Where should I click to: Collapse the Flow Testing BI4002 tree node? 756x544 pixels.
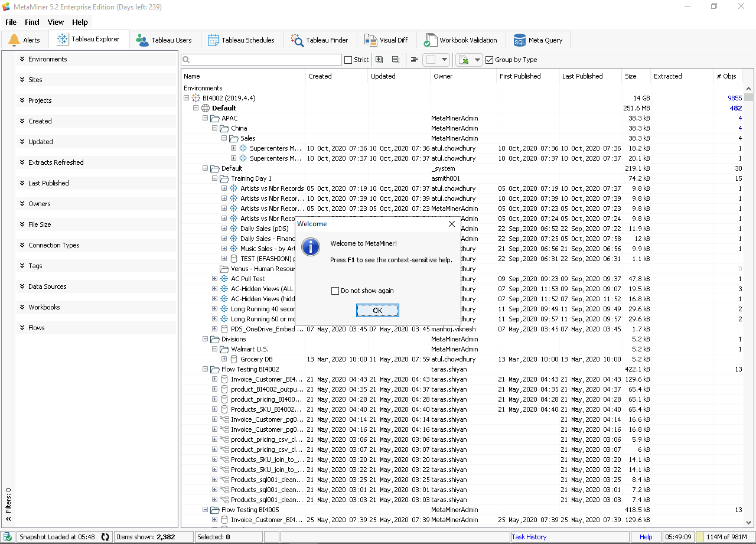206,369
